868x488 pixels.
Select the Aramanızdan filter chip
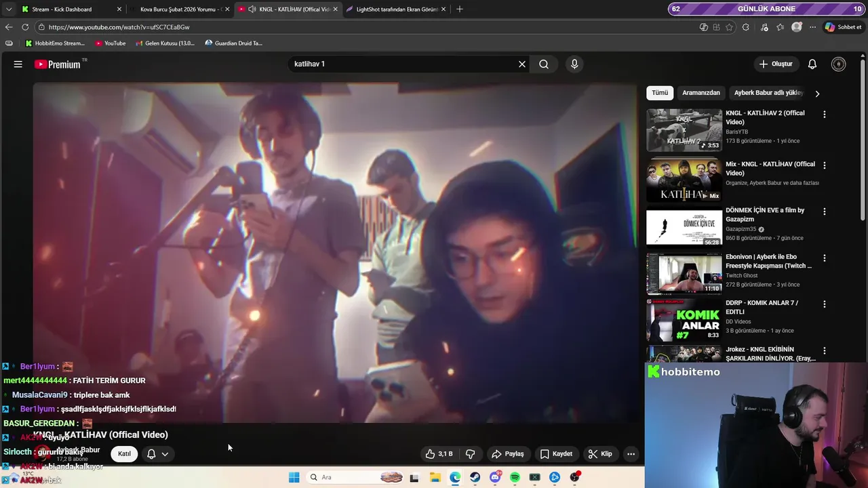tap(701, 93)
